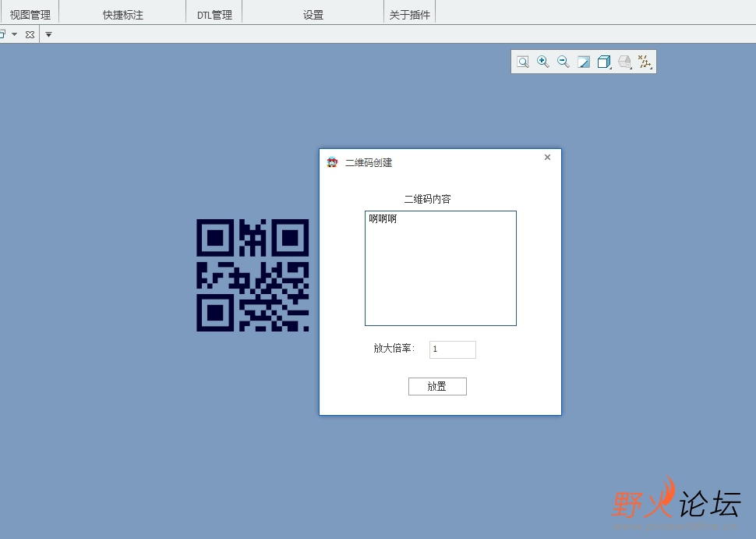This screenshot has width=756, height=539.
Task: Click the Refit zoom-to-fit icon
Action: tap(523, 62)
